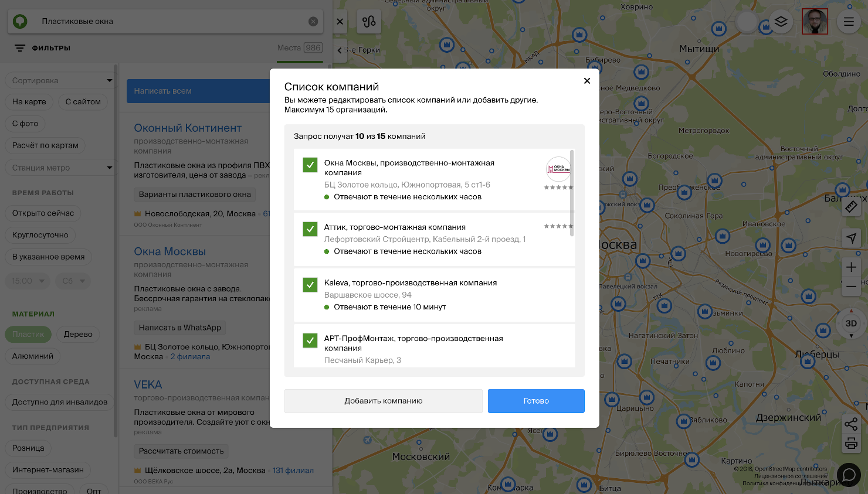Uncheck АРТ-ПрофМонтаж company checkbox
Screen dimensions: 868x494
[310, 340]
